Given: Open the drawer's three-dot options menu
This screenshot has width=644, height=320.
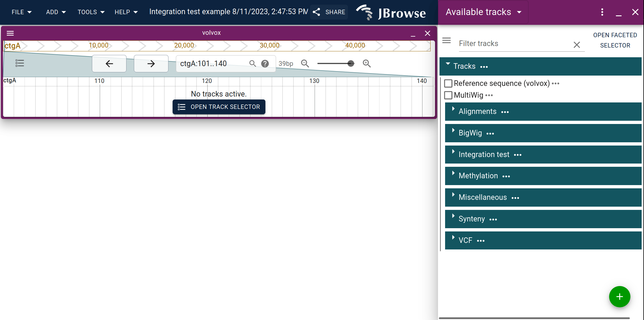Looking at the screenshot, I should [x=602, y=12].
